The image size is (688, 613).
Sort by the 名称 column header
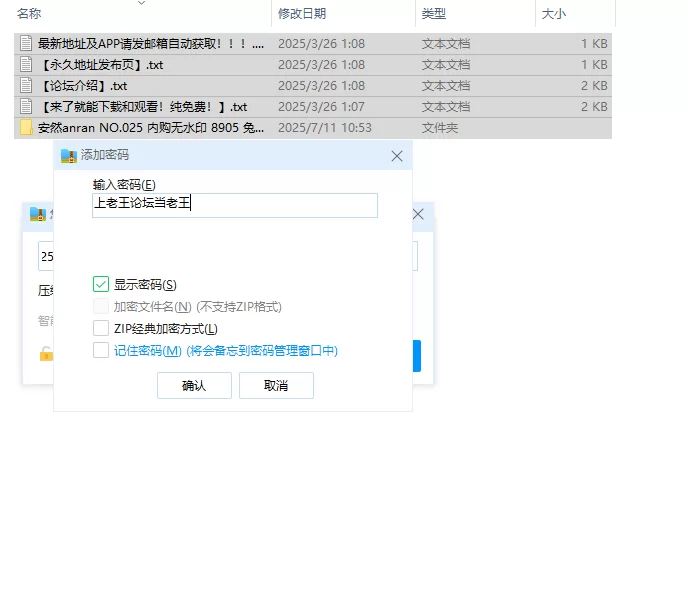pos(29,14)
